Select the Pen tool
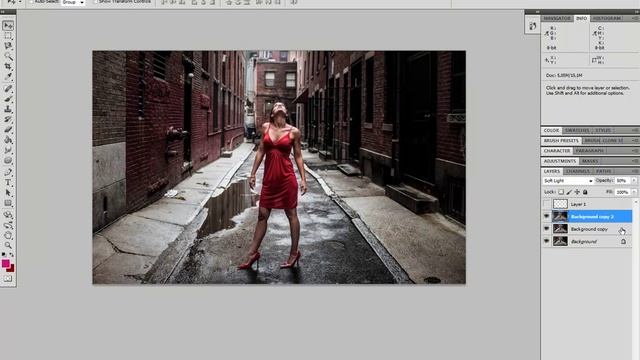The height and width of the screenshot is (360, 640). 8,172
